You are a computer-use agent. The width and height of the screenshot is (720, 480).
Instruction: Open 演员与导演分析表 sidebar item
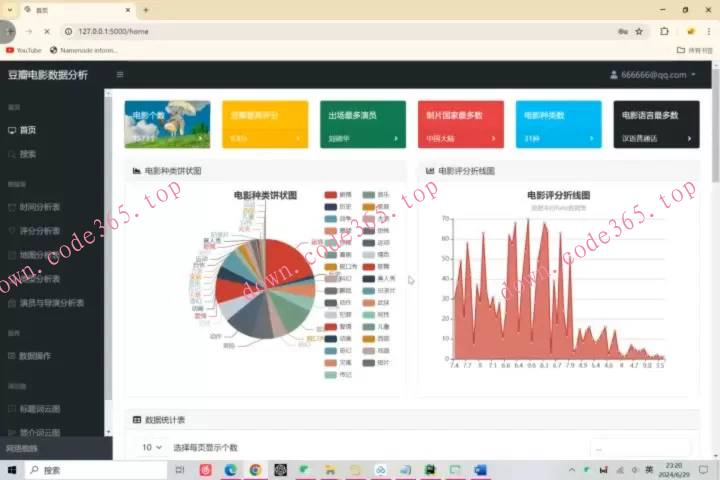[52, 303]
